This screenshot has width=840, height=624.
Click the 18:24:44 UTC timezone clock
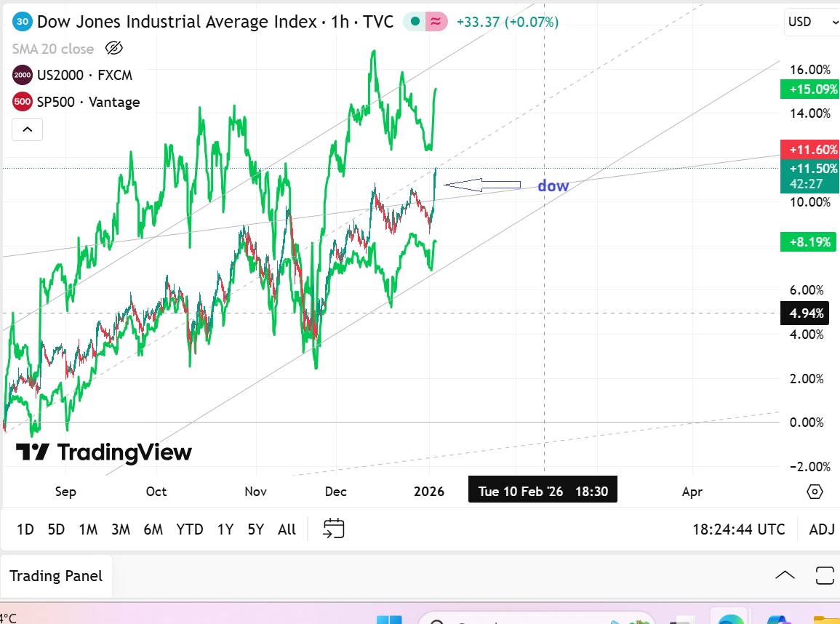[738, 529]
